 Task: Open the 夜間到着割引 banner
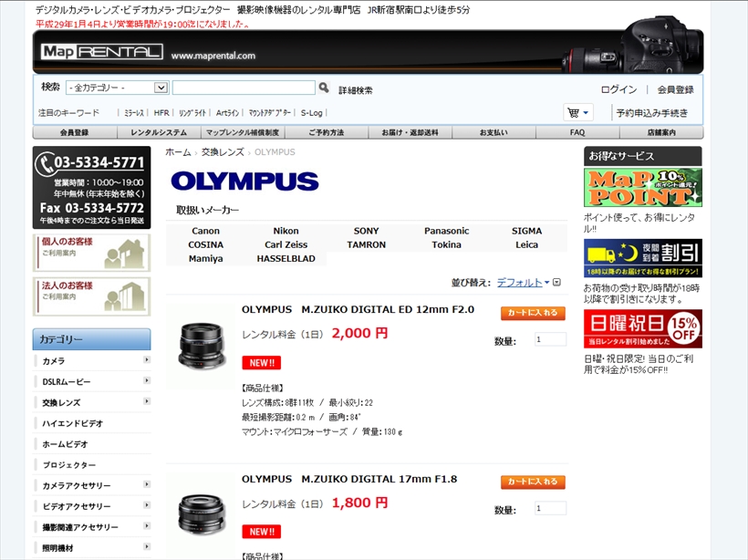(642, 257)
